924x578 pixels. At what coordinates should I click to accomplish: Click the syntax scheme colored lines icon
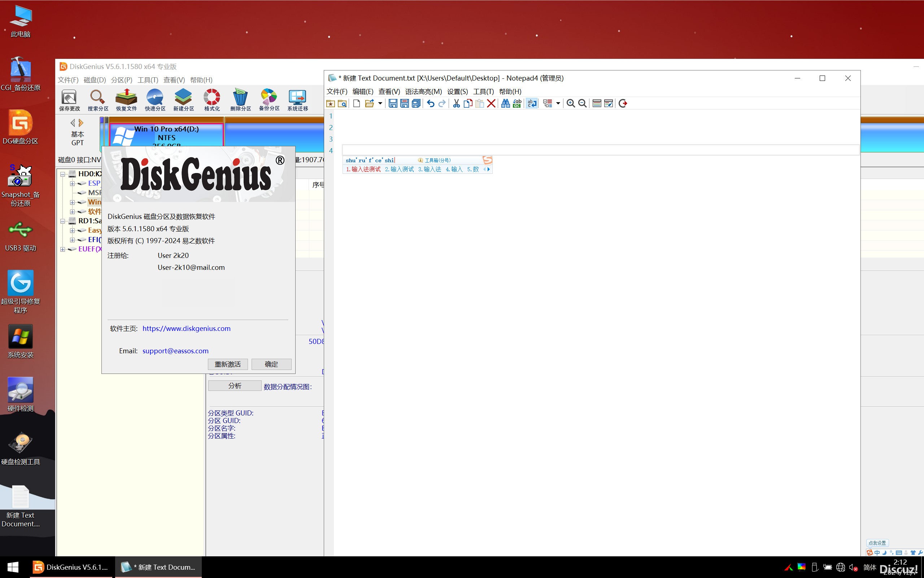[x=597, y=103]
